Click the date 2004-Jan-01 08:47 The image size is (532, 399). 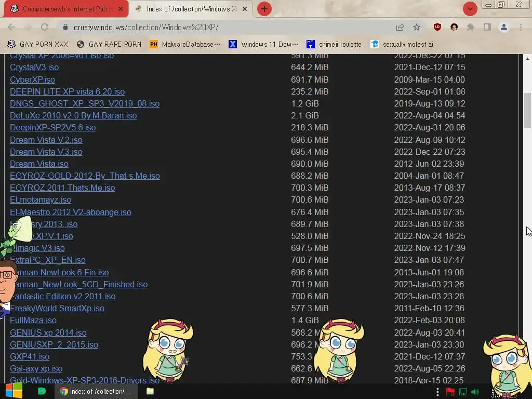click(x=429, y=176)
